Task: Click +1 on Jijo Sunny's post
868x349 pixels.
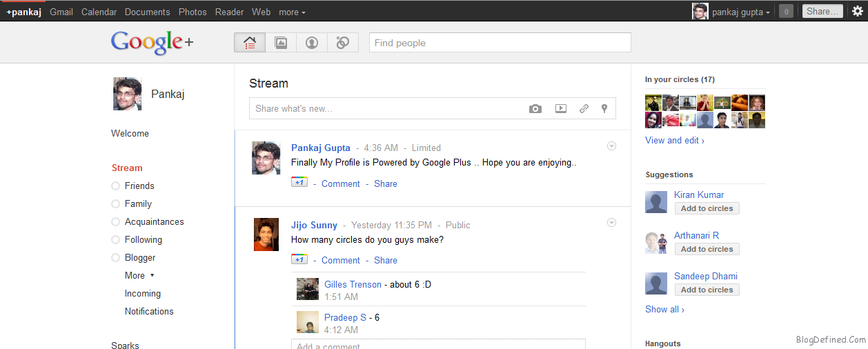Action: [299, 259]
